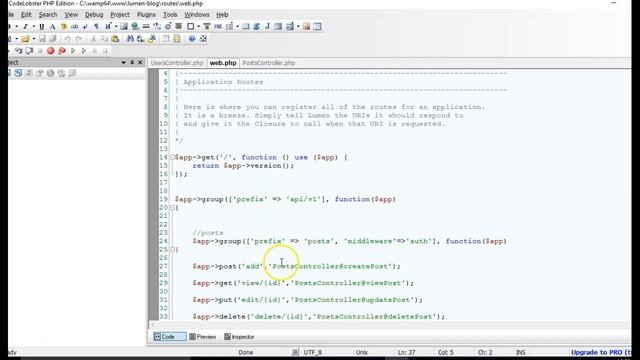Click the //posts comment line
Image resolution: width=640 pixels, height=360 pixels.
[x=208, y=233]
